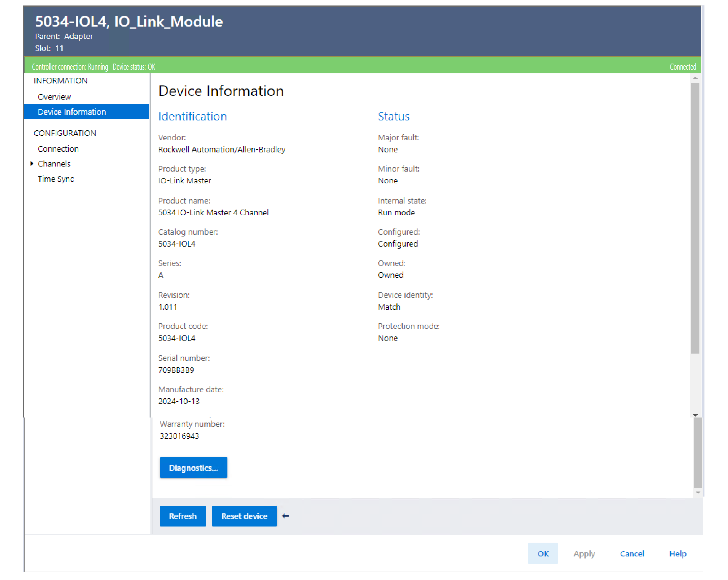Click the lower outer scrollbar thumb
The width and height of the screenshot is (728, 580).
[x=698, y=452]
